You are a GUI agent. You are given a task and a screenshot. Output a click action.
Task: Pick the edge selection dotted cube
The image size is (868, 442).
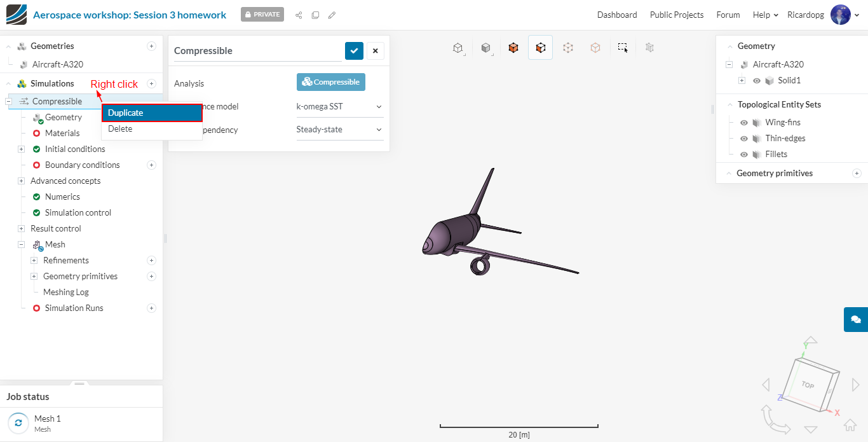click(568, 48)
